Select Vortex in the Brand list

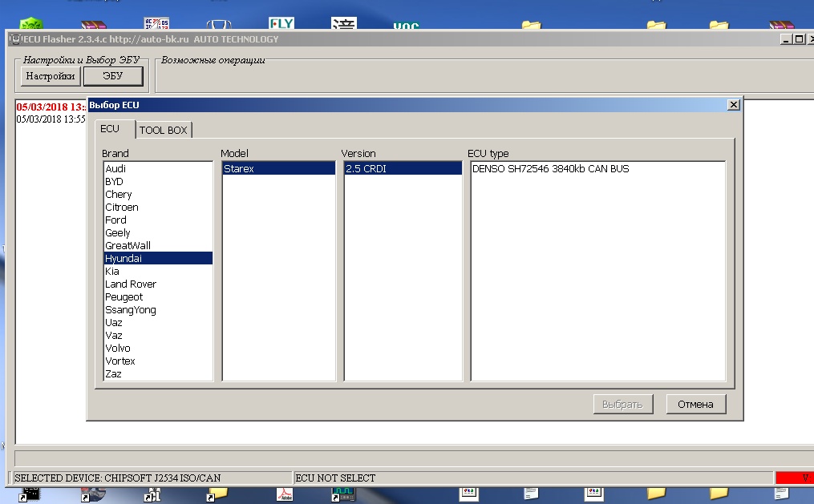pyautogui.click(x=158, y=361)
